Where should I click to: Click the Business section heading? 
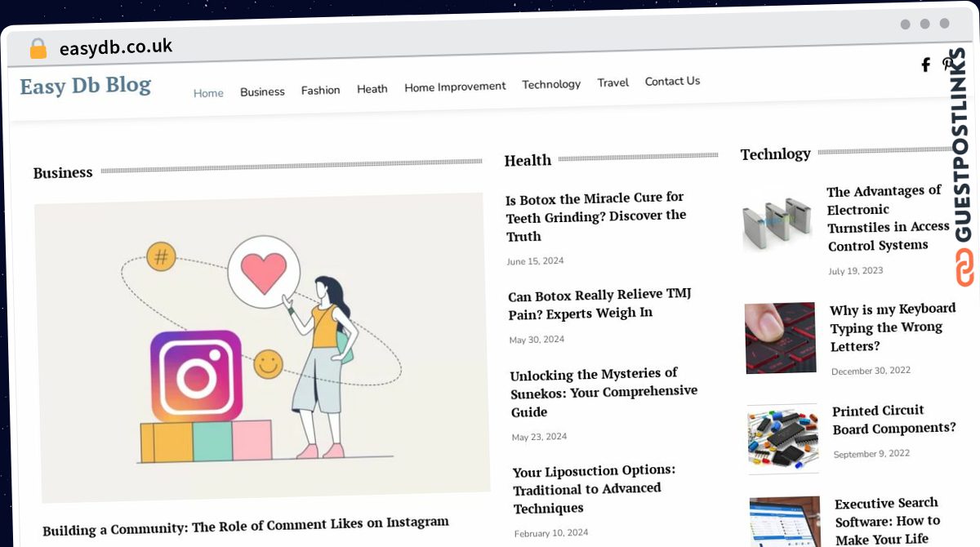pyautogui.click(x=63, y=173)
